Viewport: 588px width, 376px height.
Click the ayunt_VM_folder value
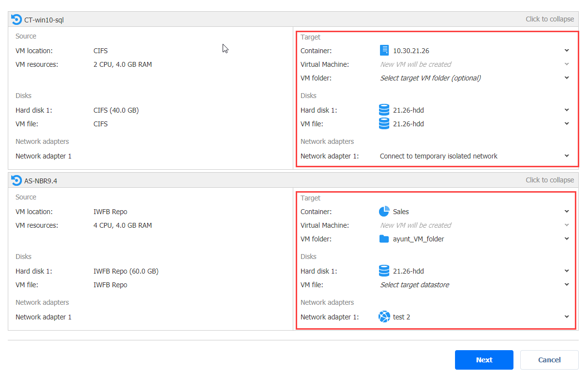pos(418,239)
